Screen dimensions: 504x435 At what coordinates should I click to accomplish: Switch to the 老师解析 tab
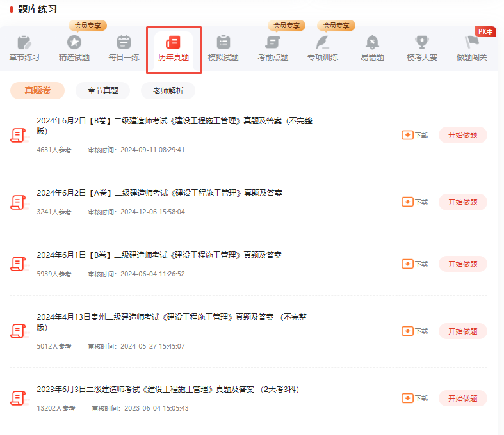(168, 91)
